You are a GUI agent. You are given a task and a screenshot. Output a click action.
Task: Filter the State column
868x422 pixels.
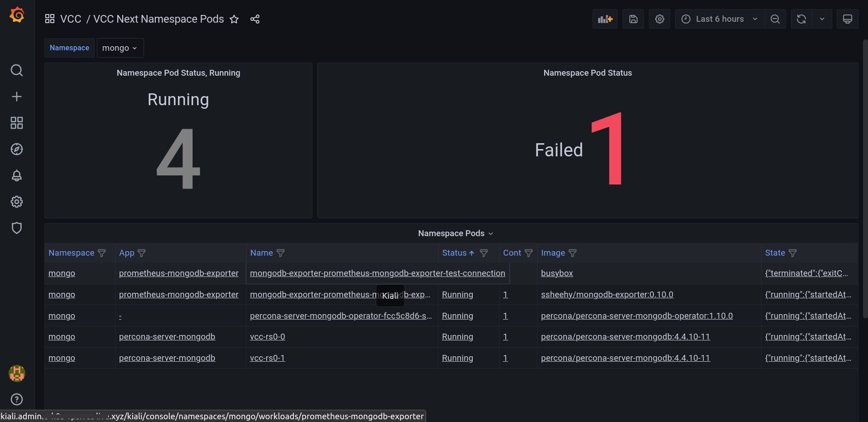(792, 253)
